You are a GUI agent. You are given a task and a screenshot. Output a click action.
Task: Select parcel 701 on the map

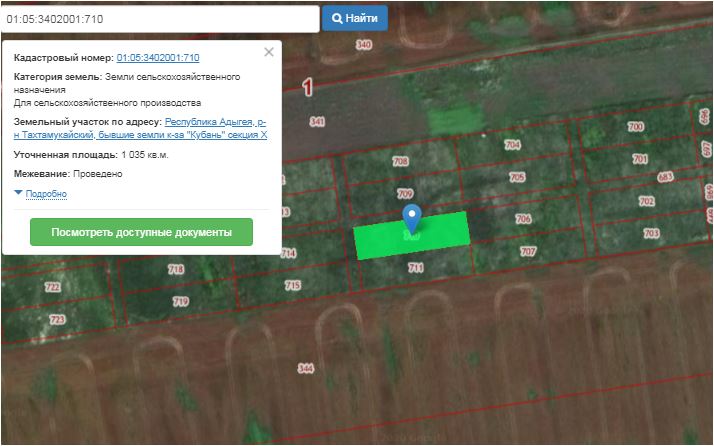[640, 159]
